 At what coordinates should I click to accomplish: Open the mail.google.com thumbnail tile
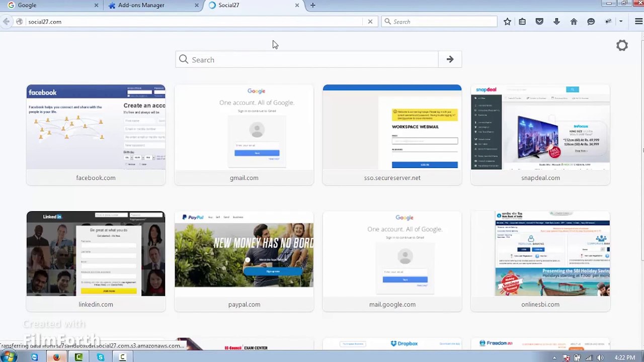[392, 261]
